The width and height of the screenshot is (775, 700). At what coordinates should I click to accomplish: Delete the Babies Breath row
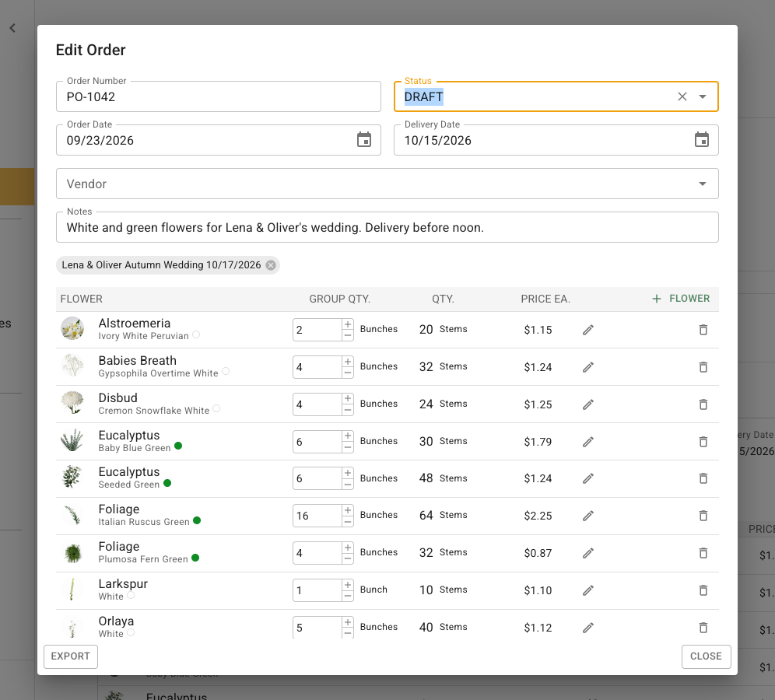pos(703,367)
